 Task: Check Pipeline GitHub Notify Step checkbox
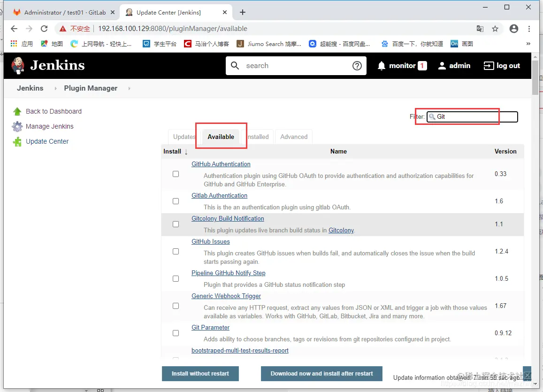[x=176, y=279]
